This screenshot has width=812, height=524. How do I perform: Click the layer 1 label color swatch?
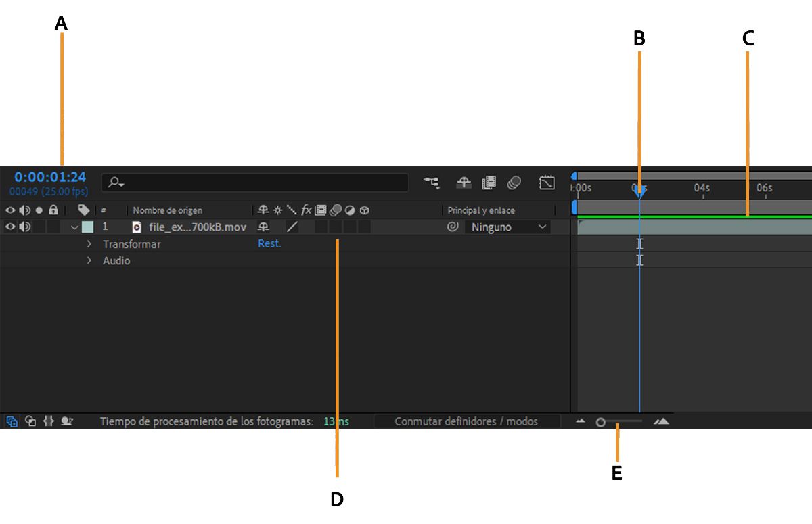coord(87,227)
